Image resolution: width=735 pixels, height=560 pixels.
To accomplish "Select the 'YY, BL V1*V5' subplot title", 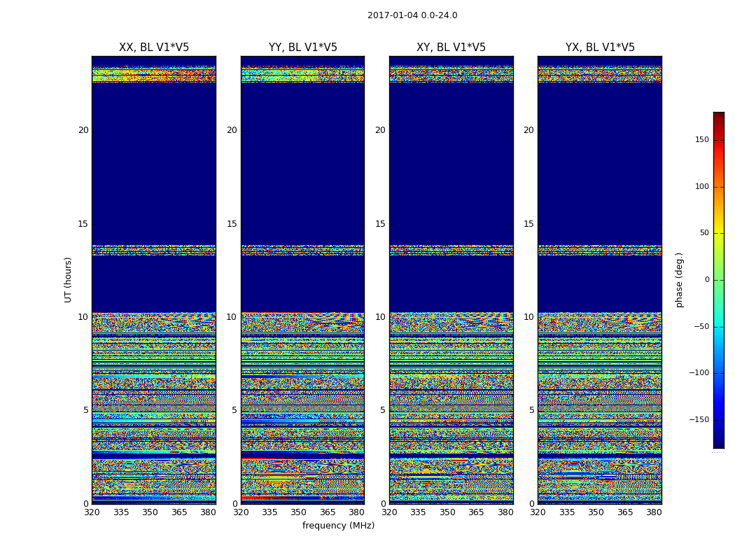I will [303, 48].
